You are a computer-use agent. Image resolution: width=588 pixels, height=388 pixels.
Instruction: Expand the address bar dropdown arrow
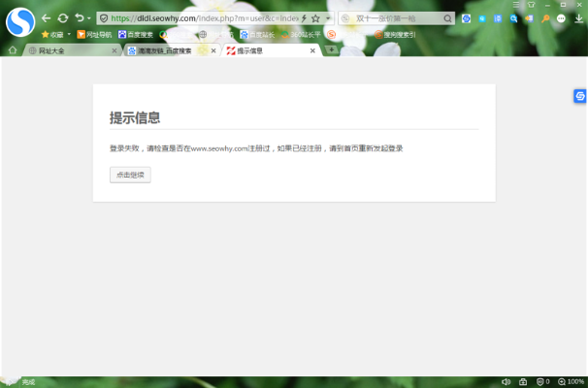pos(327,18)
